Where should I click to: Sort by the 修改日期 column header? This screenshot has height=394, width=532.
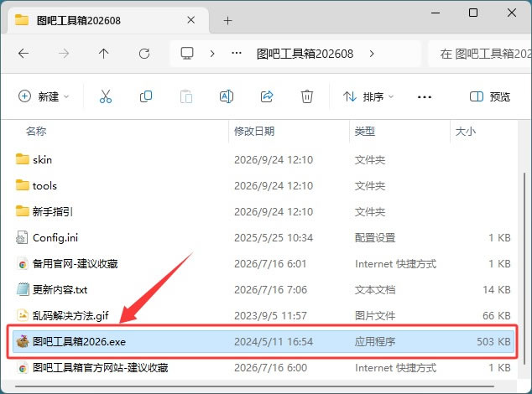pyautogui.click(x=254, y=132)
